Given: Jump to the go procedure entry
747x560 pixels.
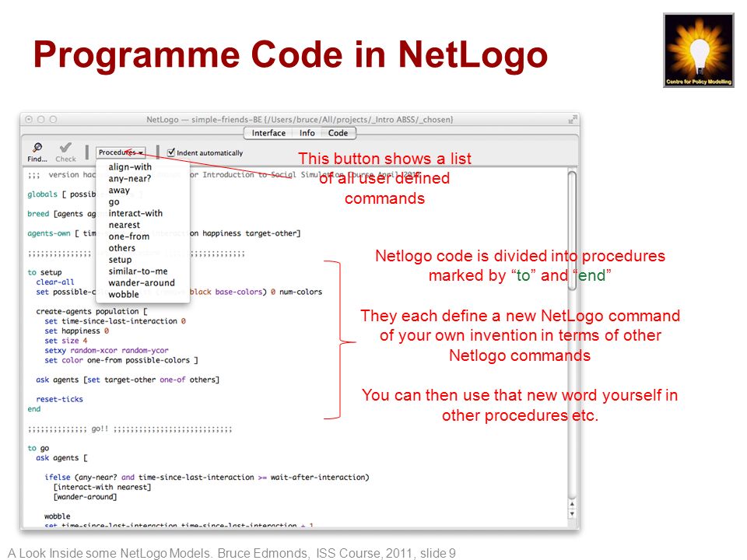Looking at the screenshot, I should [114, 202].
